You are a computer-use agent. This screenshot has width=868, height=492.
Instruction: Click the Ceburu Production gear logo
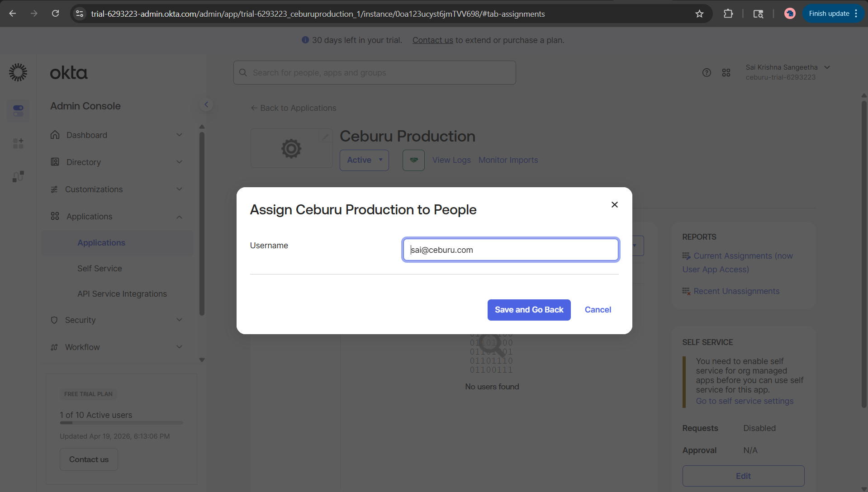click(291, 148)
